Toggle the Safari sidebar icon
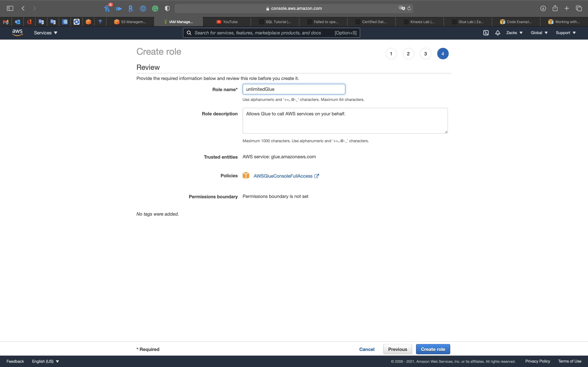Screen dimensions: 588x367 [10, 8]
